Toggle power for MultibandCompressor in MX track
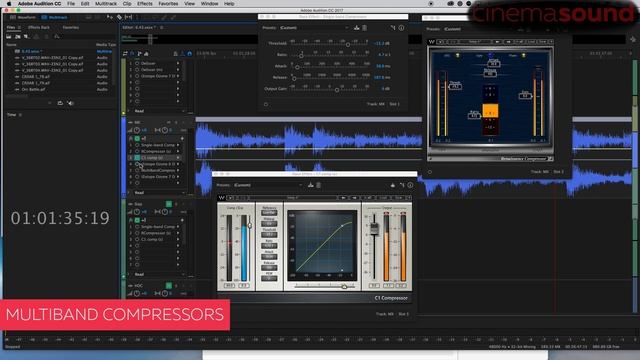The image size is (640, 360). [137, 170]
